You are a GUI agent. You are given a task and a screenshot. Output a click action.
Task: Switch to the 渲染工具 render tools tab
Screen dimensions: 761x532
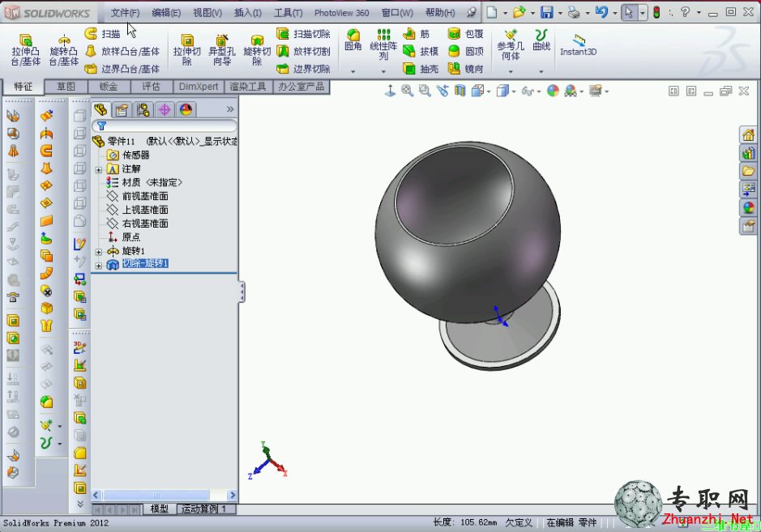coord(247,87)
